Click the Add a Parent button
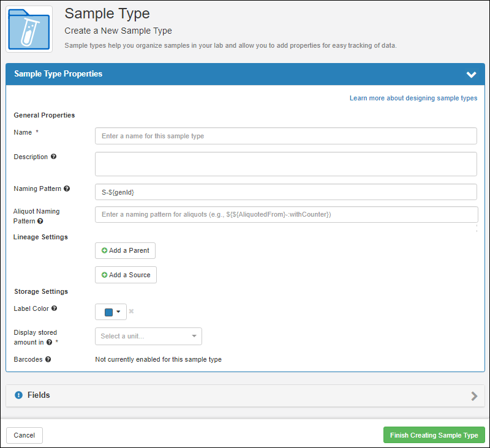 [x=126, y=251]
